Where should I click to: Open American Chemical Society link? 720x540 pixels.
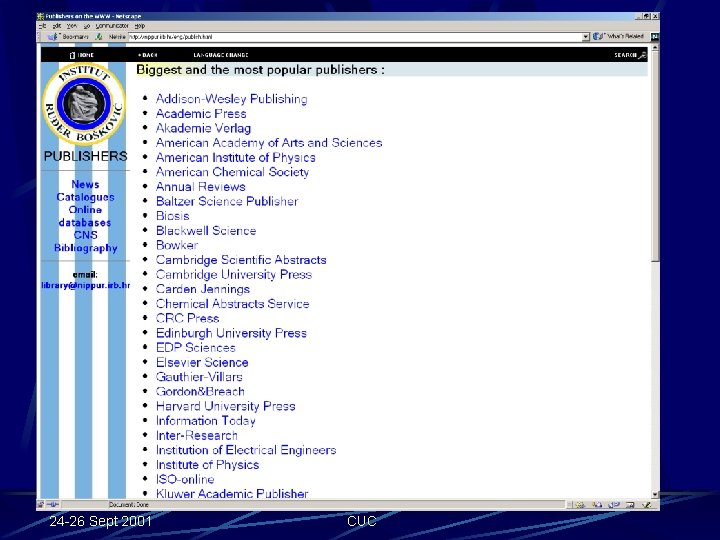click(x=232, y=172)
